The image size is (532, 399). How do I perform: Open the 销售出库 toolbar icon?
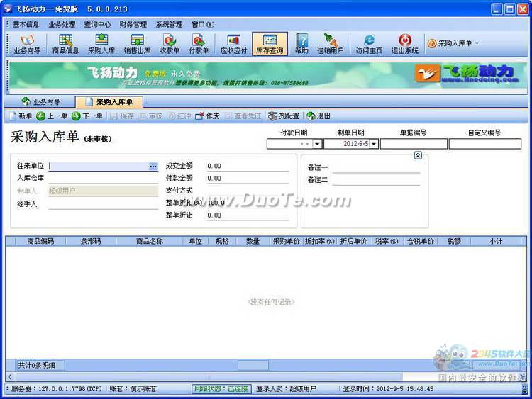[x=137, y=44]
